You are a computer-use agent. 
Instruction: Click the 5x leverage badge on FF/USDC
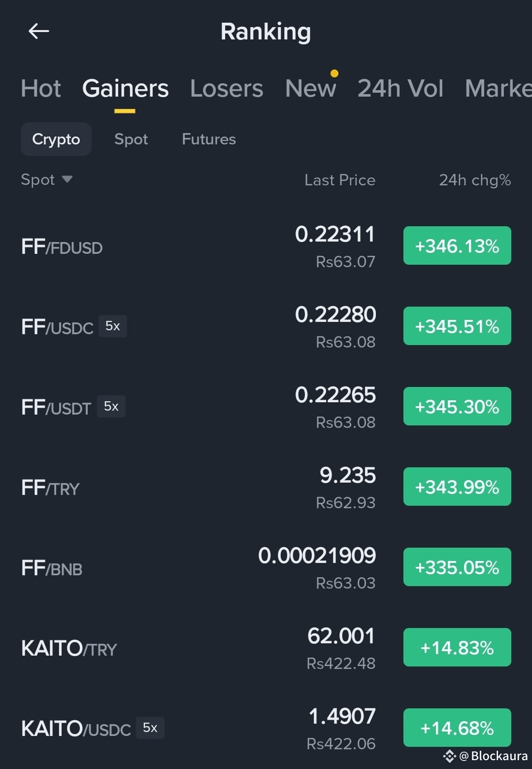113,326
